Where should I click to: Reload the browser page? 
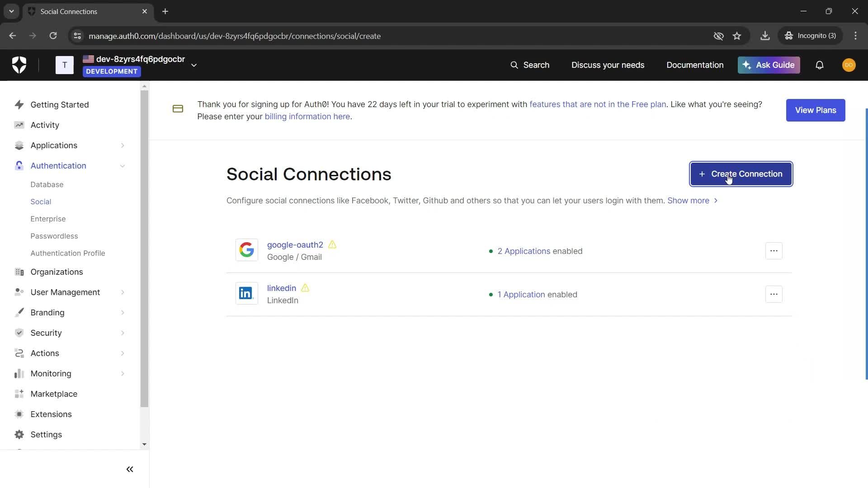pos(53,36)
